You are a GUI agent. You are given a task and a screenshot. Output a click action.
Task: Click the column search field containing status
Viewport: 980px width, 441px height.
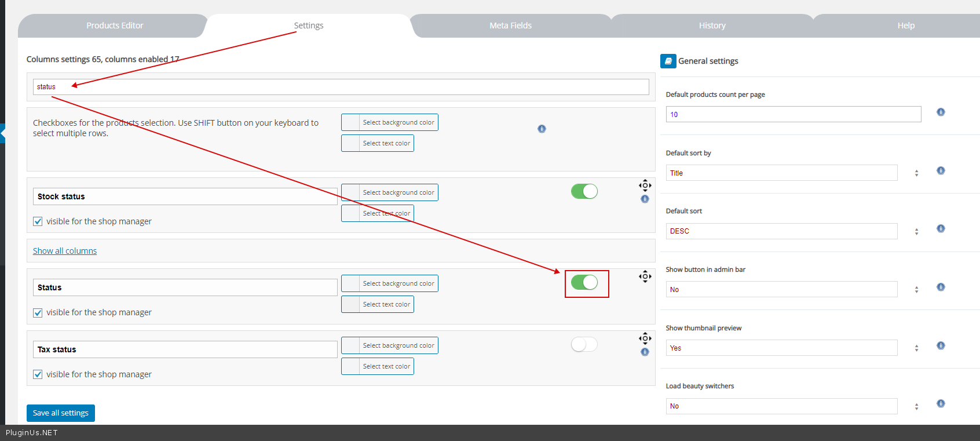341,87
